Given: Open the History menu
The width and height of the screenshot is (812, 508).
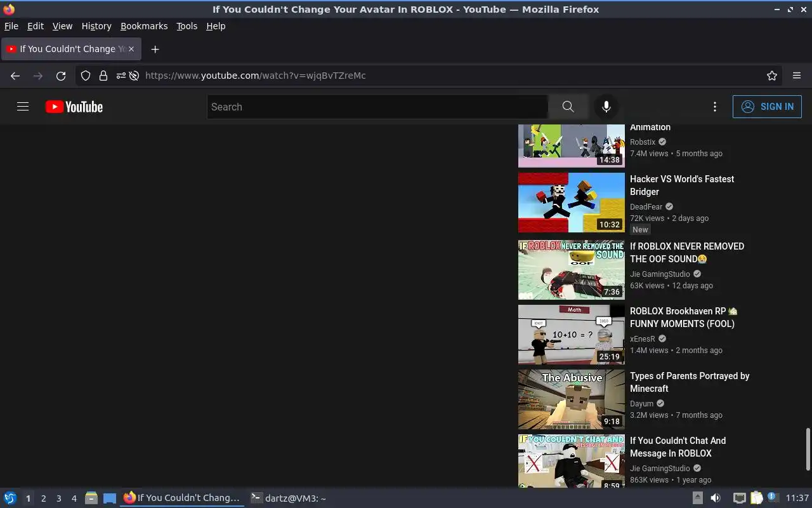Looking at the screenshot, I should click(x=96, y=26).
